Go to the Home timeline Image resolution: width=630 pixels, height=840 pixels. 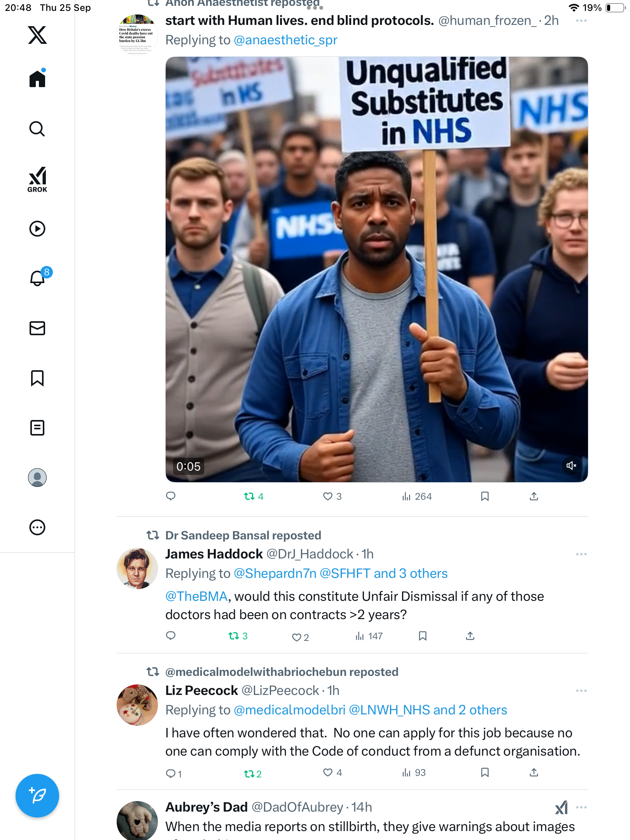point(37,79)
